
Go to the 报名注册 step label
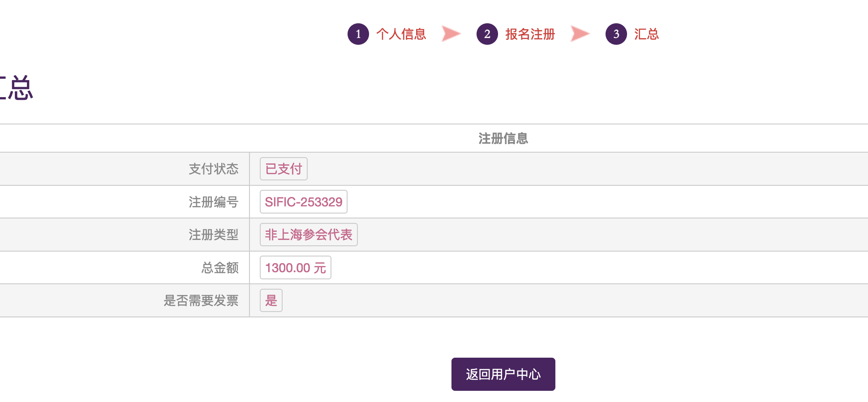[x=530, y=34]
